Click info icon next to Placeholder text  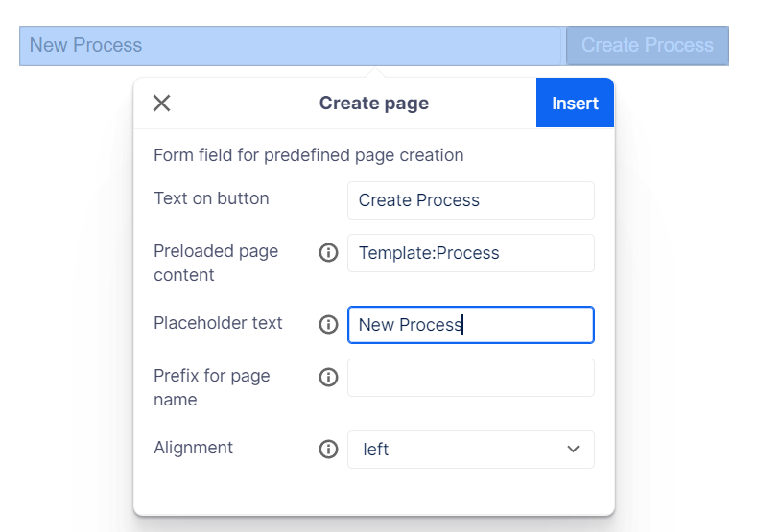tap(328, 325)
